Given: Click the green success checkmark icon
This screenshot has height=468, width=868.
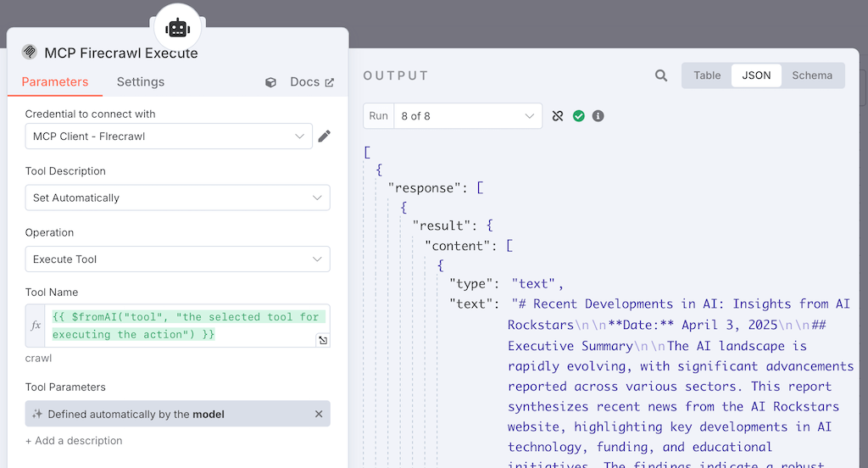Looking at the screenshot, I should pyautogui.click(x=578, y=116).
